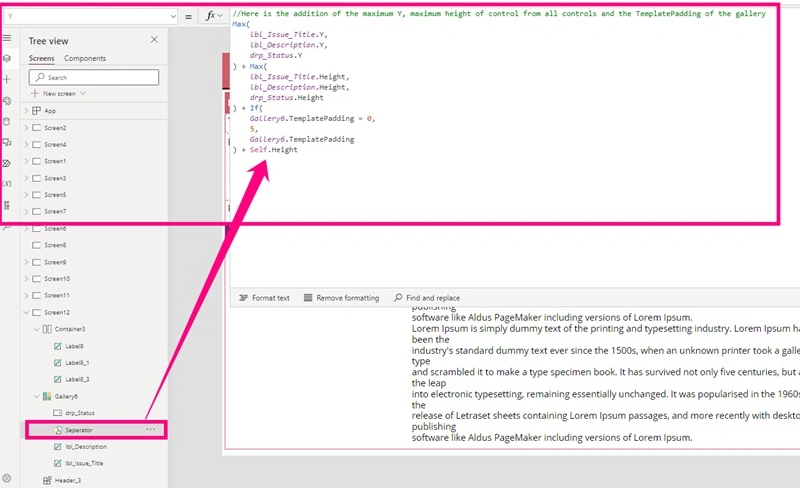The height and width of the screenshot is (488, 800).
Task: Open the Seperator more options ellipsis
Action: [151, 429]
